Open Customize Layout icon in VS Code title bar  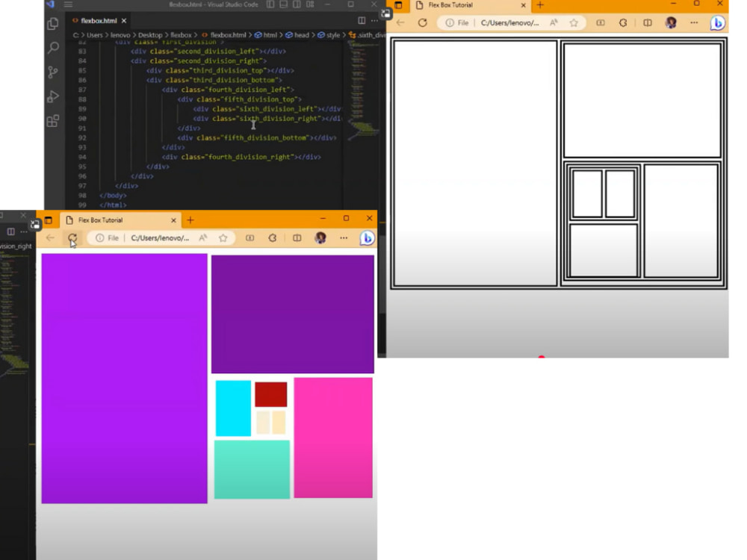click(x=310, y=4)
